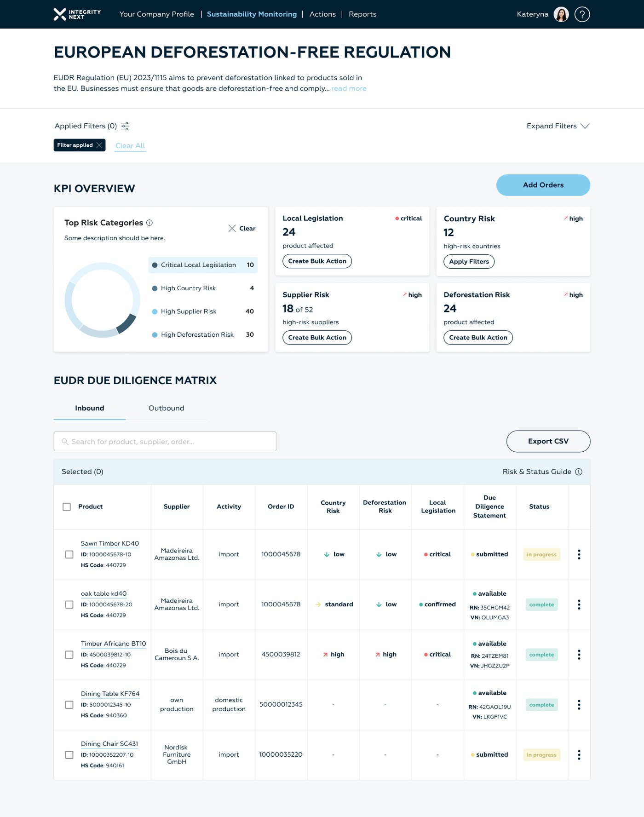Tick the select-all Product checkbox
This screenshot has width=644, height=817.
point(67,506)
